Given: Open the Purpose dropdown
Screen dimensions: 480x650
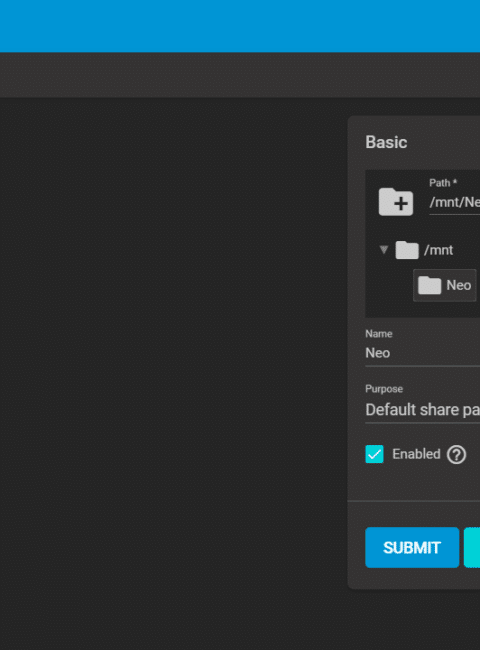Looking at the screenshot, I should 422,410.
